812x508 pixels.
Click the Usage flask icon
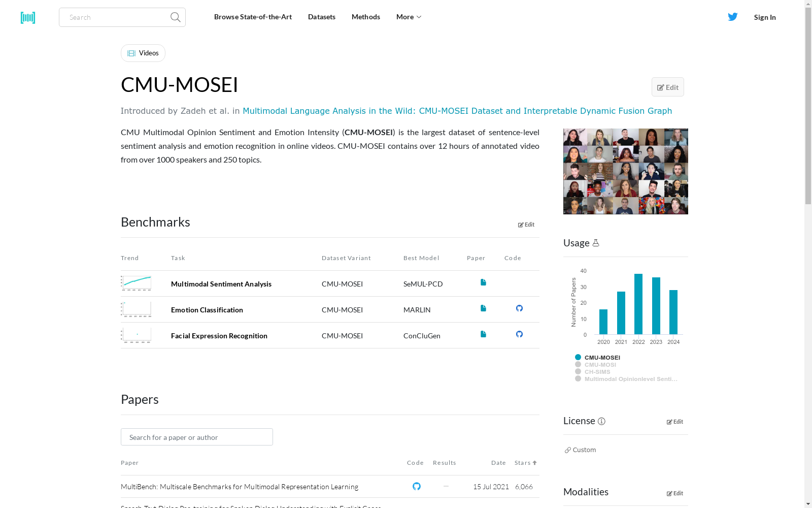(596, 243)
